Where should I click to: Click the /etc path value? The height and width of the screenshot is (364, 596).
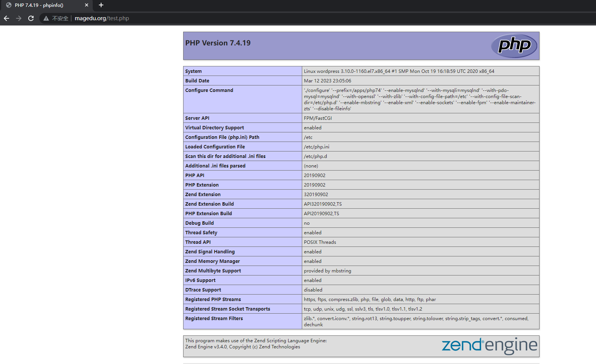308,137
